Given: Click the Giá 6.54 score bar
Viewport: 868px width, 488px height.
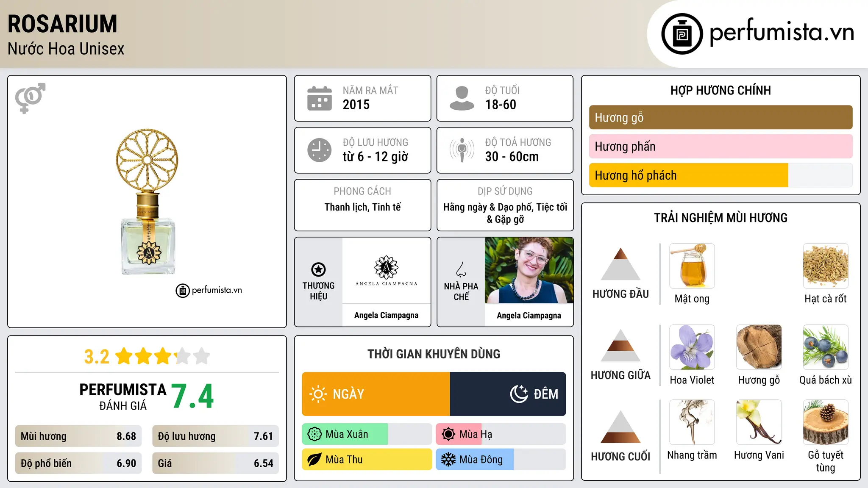Looking at the screenshot, I should [215, 463].
